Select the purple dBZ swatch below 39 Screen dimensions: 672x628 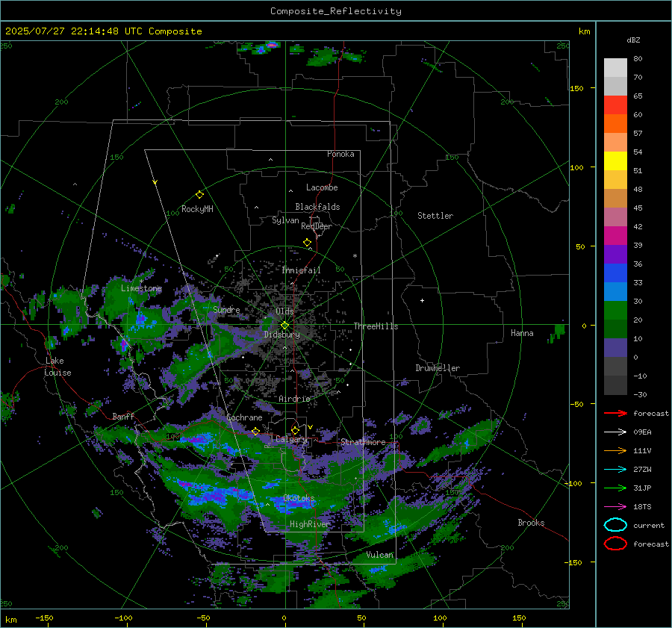[x=615, y=255]
